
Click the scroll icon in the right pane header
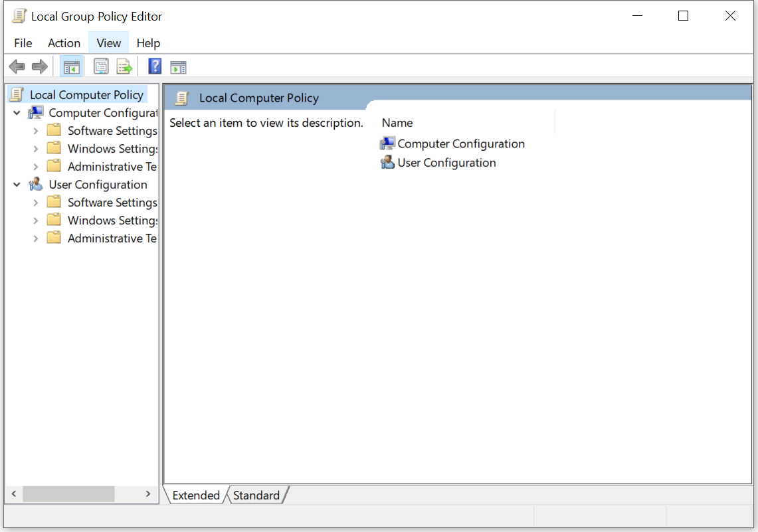pyautogui.click(x=182, y=98)
